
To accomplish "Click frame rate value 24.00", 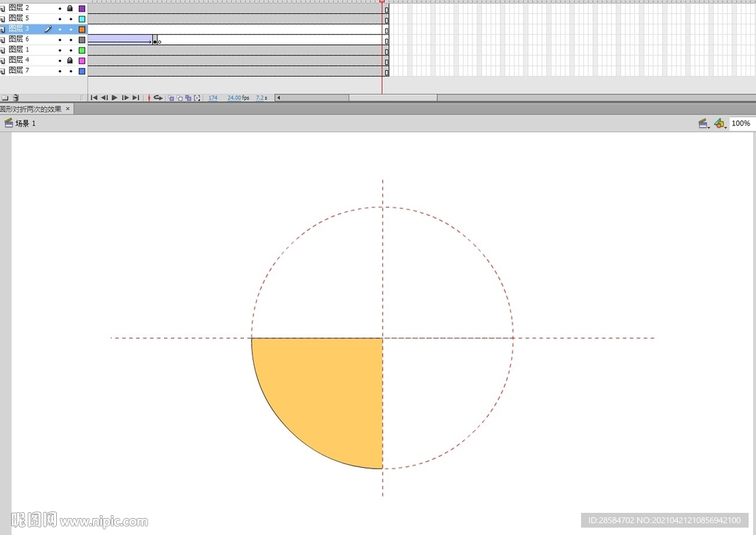I will tap(234, 98).
